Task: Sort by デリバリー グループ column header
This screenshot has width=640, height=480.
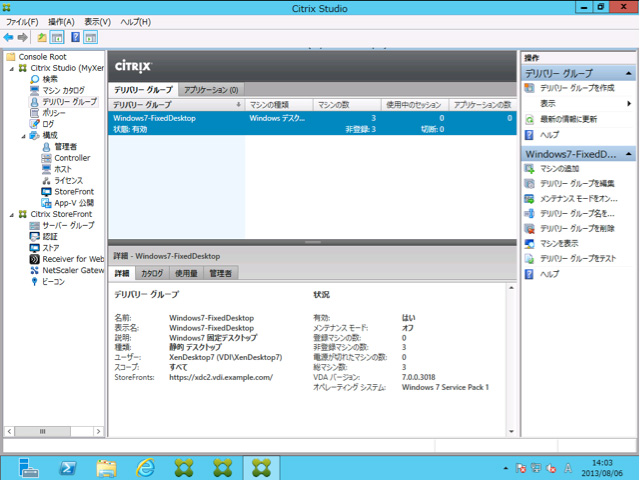Action: tap(176, 105)
